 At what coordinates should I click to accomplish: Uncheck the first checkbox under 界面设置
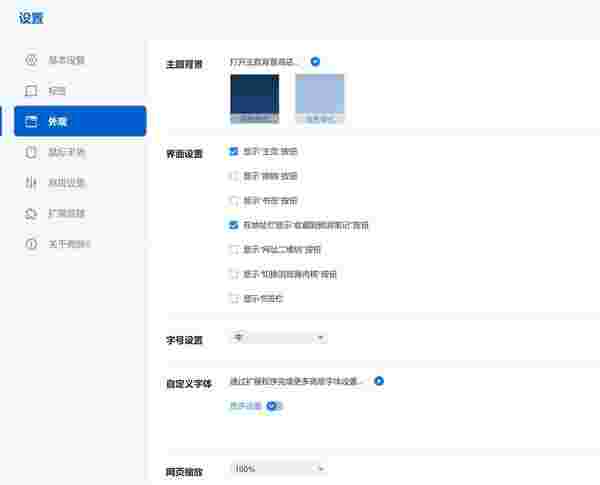(x=233, y=151)
